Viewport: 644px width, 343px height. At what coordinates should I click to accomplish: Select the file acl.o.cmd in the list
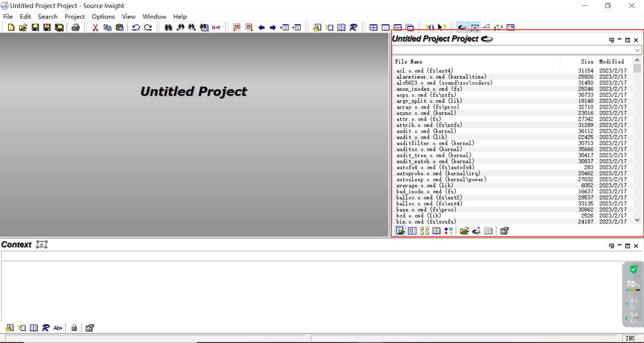424,70
